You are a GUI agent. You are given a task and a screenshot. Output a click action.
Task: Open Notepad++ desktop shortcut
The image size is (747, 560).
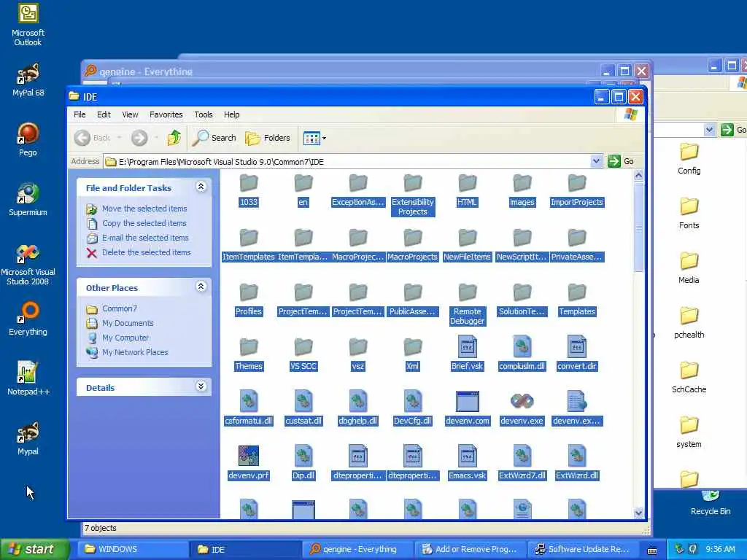coord(28,378)
